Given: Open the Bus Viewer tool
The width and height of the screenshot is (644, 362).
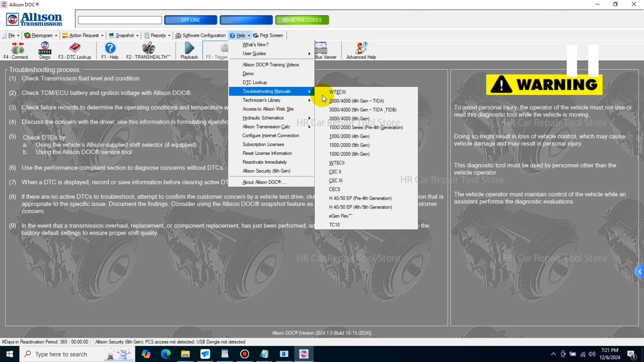Looking at the screenshot, I should pos(326,50).
